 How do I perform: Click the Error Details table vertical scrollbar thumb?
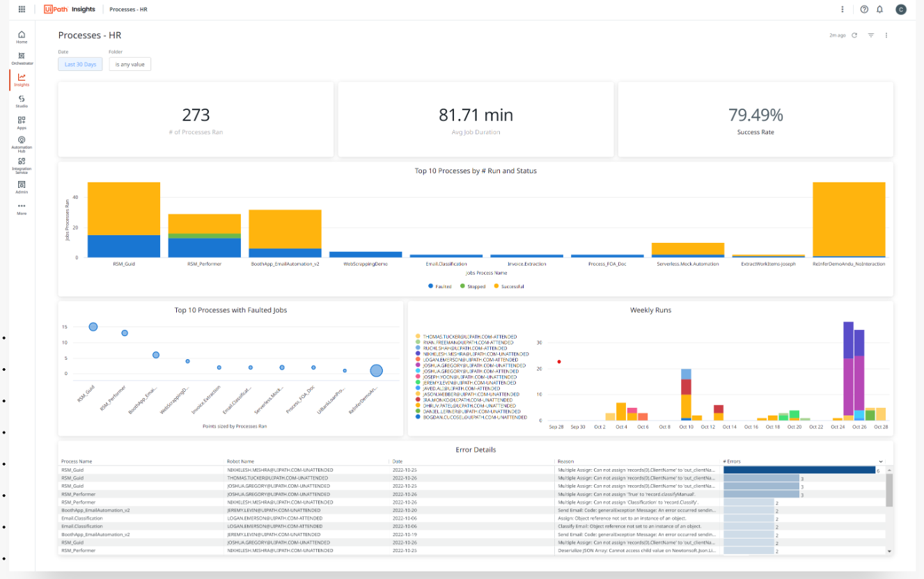pyautogui.click(x=888, y=490)
